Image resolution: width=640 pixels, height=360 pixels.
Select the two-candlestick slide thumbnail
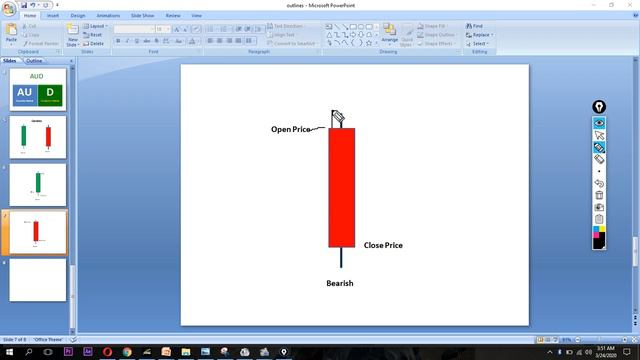click(x=38, y=137)
